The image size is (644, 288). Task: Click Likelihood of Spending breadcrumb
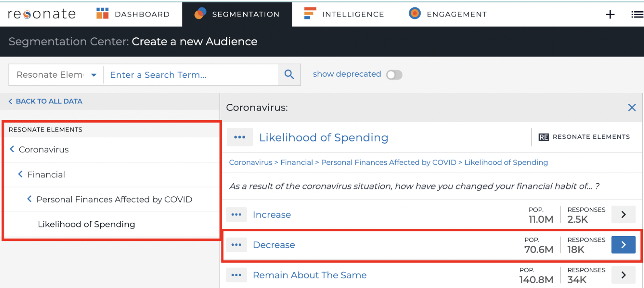click(506, 163)
